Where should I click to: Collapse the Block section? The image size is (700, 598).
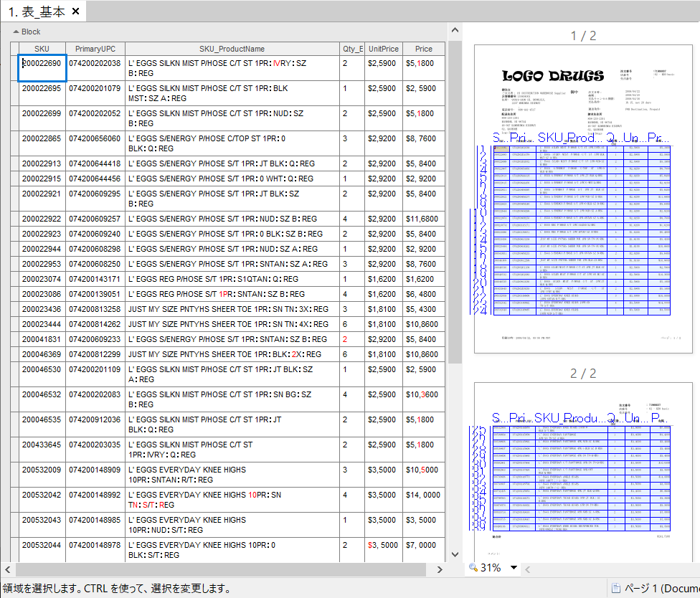pyautogui.click(x=16, y=32)
